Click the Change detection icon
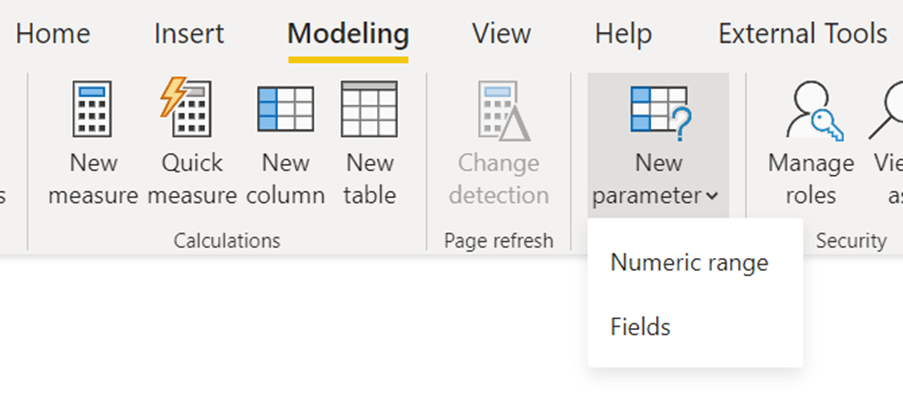 coord(504,111)
